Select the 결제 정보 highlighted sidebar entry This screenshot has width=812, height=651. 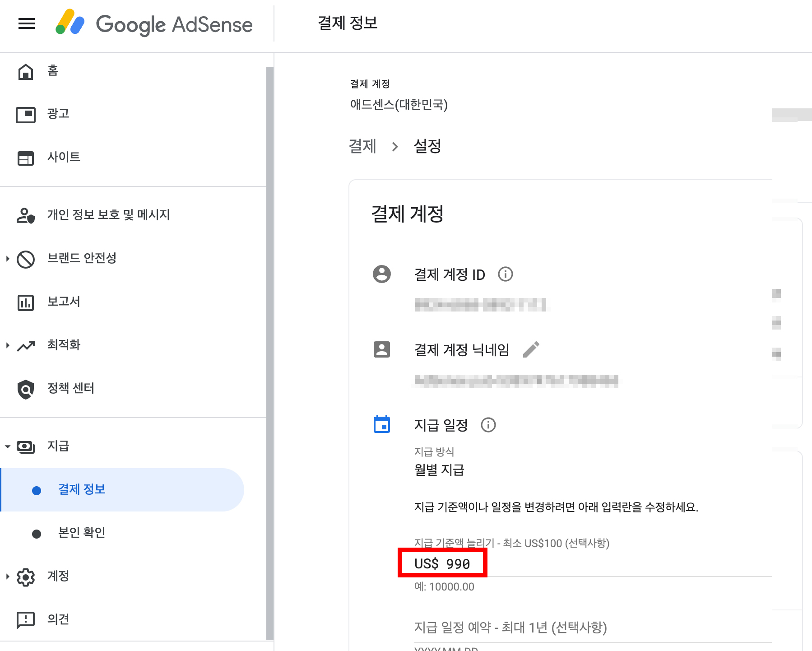(x=81, y=489)
